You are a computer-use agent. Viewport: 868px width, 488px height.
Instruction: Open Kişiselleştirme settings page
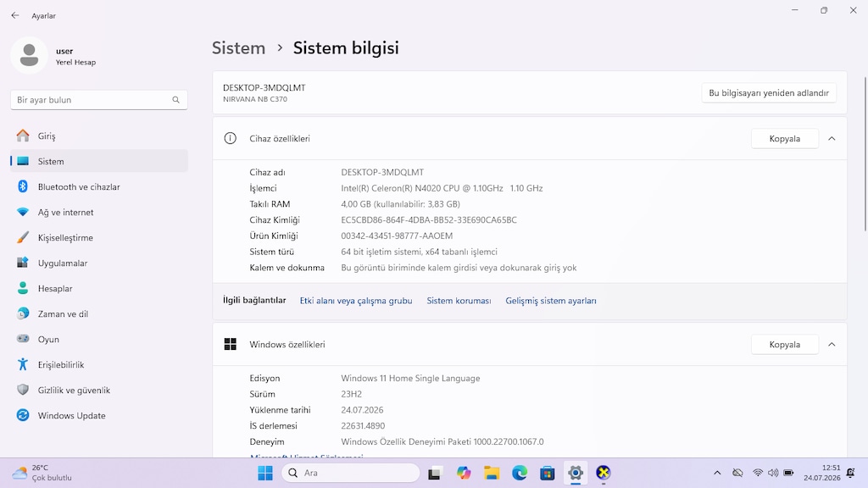[99, 237]
